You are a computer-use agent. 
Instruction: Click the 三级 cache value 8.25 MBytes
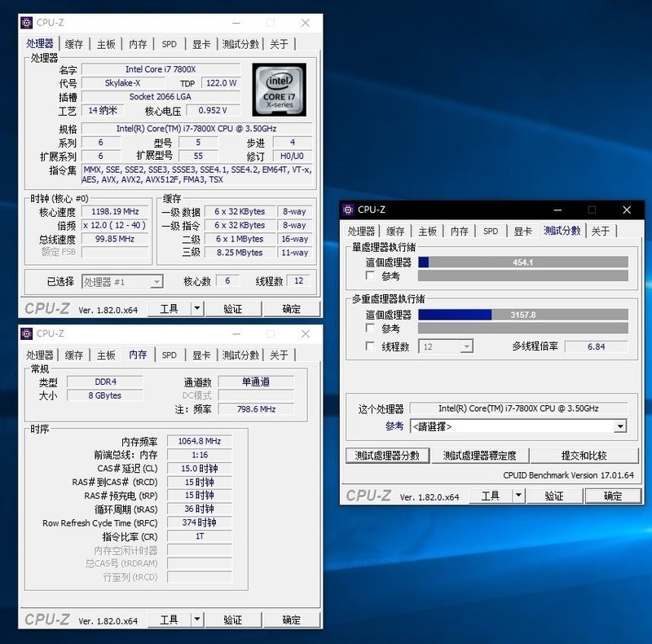click(x=240, y=253)
